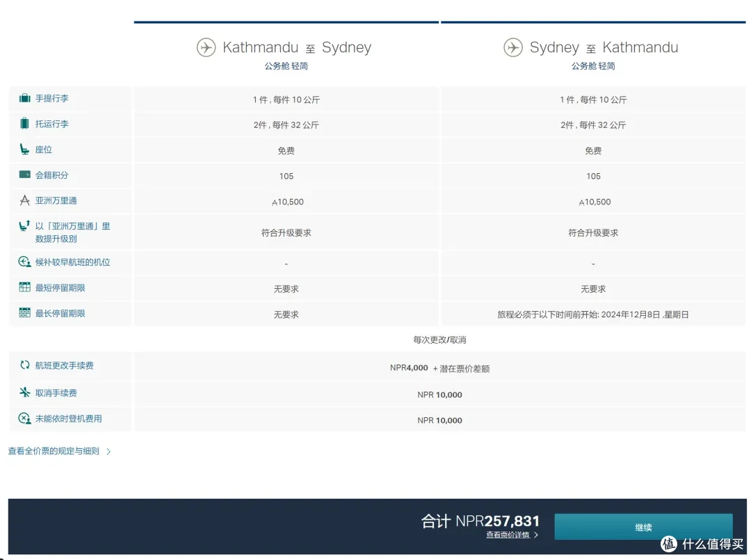Image resolution: width=751 pixels, height=560 pixels.
Task: Click the carry-on baggage (手提行李) icon
Action: click(25, 98)
